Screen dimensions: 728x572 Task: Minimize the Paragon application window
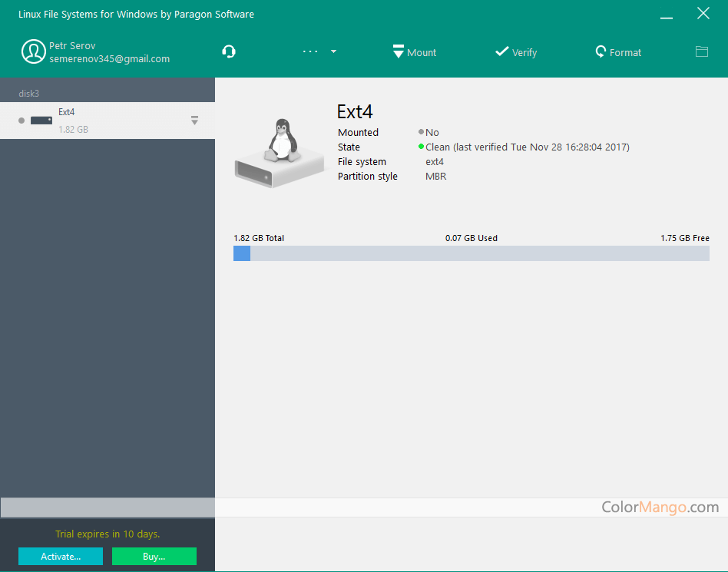pos(667,15)
